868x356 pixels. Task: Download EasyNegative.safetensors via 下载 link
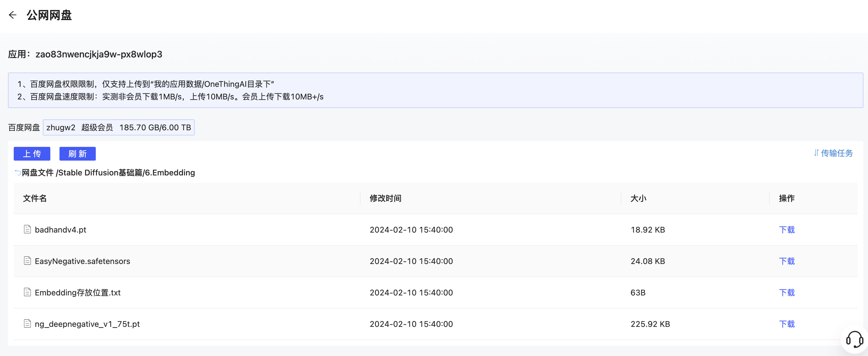point(787,261)
